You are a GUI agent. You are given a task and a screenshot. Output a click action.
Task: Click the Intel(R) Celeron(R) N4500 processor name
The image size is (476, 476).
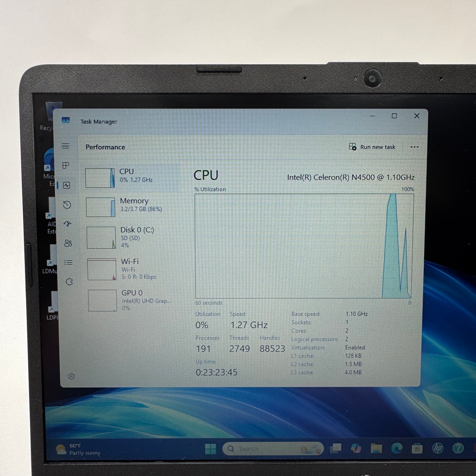pyautogui.click(x=351, y=177)
